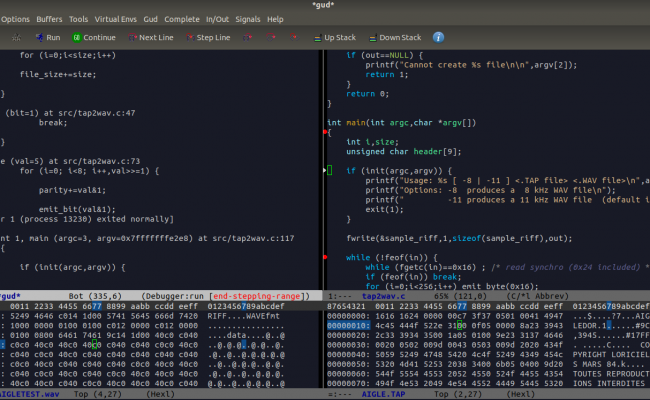Click the Up Stack label
Screen dimensions: 650x400
point(340,38)
